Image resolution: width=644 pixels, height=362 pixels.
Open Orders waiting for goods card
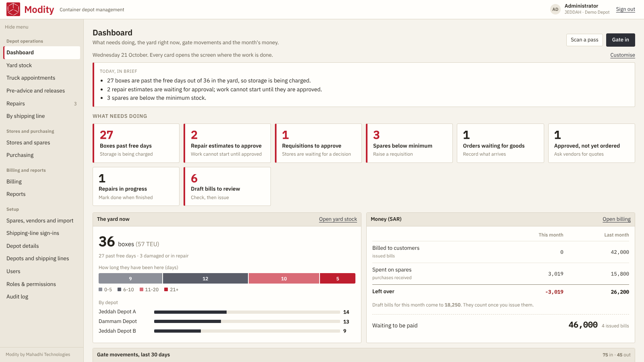[500, 143]
